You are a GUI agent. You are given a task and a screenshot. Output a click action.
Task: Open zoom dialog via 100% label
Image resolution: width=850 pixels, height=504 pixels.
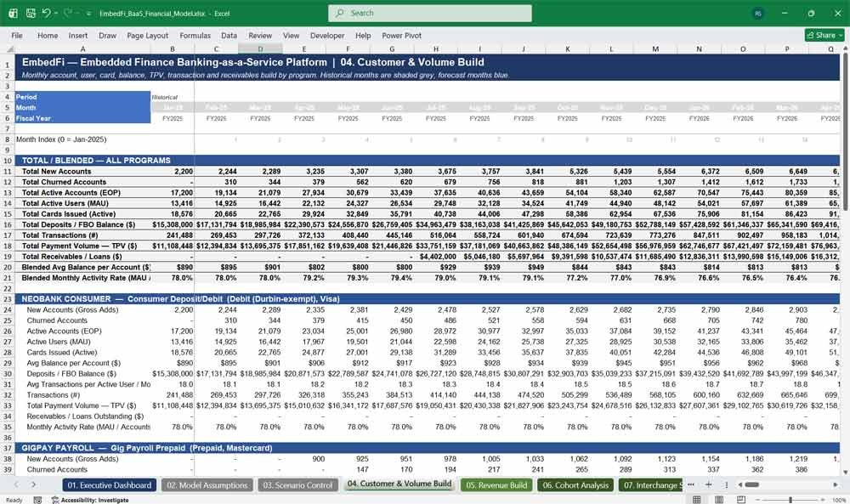(x=838, y=500)
